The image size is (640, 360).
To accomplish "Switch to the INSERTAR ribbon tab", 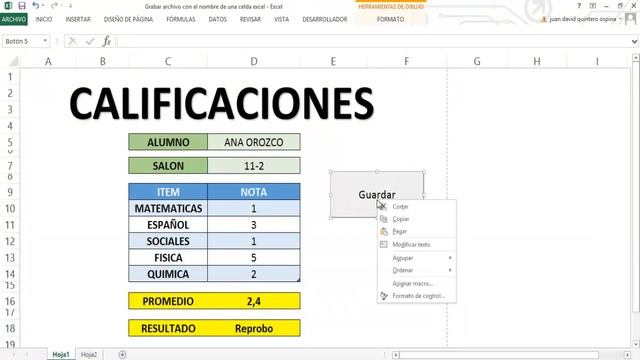I will 78,19.
